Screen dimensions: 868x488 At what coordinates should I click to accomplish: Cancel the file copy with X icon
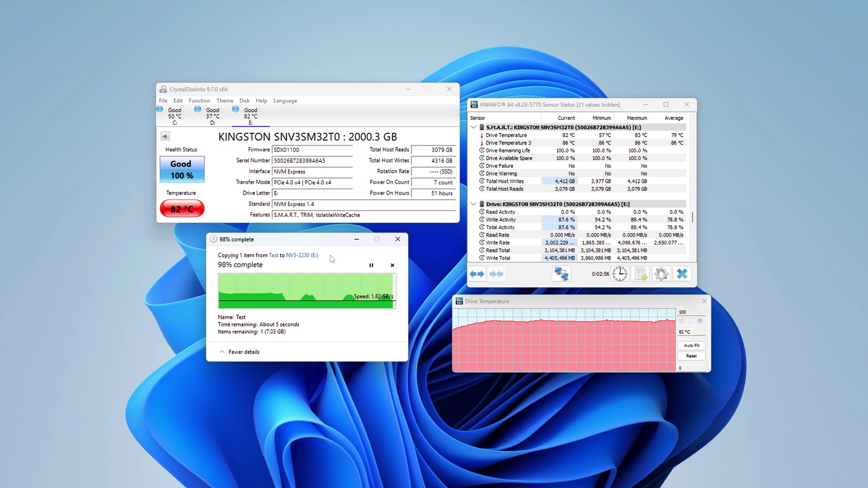[x=392, y=265]
